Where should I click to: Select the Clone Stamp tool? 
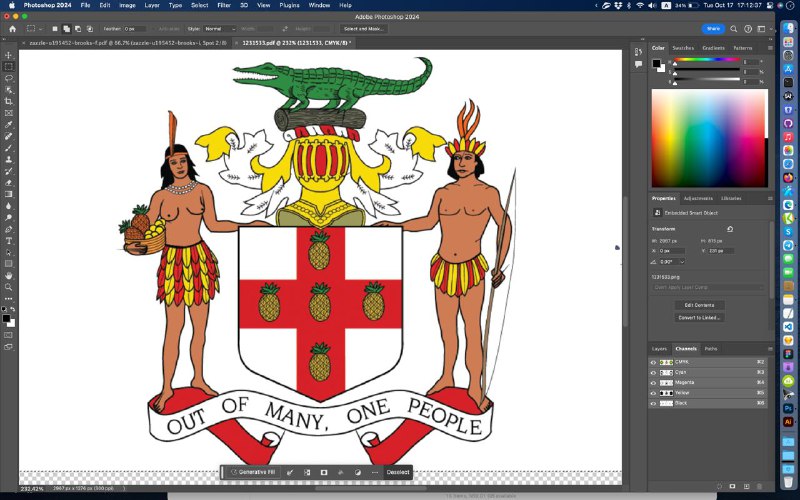9,160
